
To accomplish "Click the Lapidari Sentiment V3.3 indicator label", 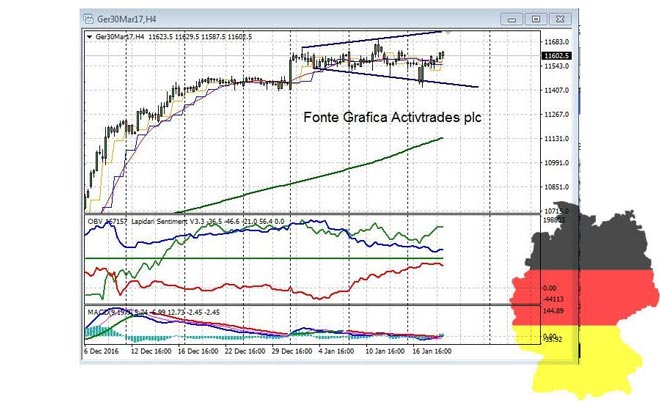I will pos(168,218).
